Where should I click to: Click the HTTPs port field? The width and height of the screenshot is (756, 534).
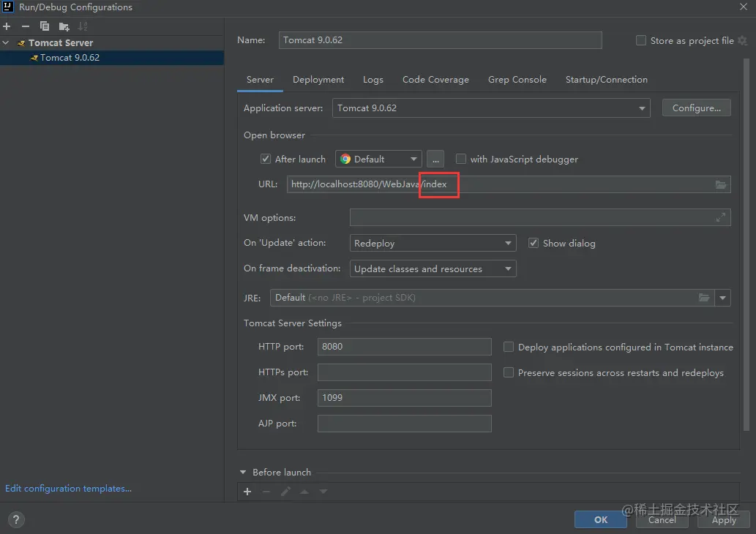[x=404, y=372]
